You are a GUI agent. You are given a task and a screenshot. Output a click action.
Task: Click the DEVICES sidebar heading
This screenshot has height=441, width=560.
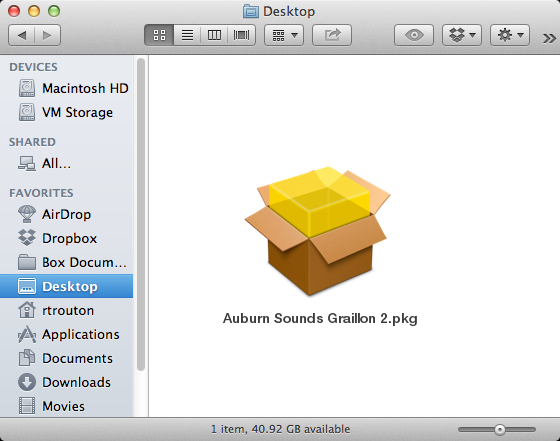pyautogui.click(x=33, y=67)
